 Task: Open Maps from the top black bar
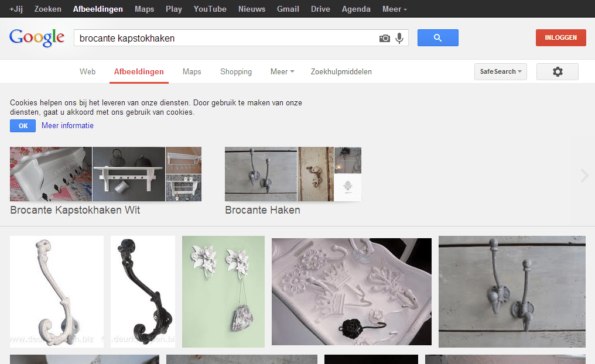[x=144, y=9]
